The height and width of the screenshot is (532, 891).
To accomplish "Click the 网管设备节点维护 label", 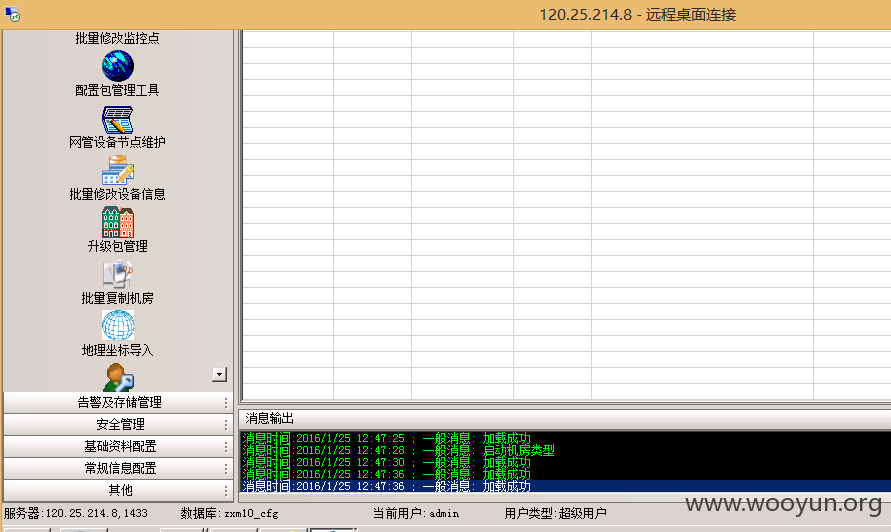I will click(117, 142).
